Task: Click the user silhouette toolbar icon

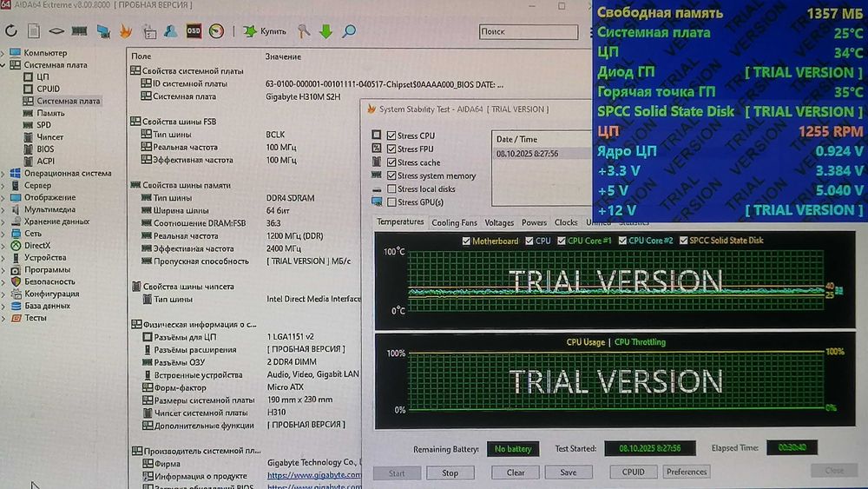Action: [170, 31]
